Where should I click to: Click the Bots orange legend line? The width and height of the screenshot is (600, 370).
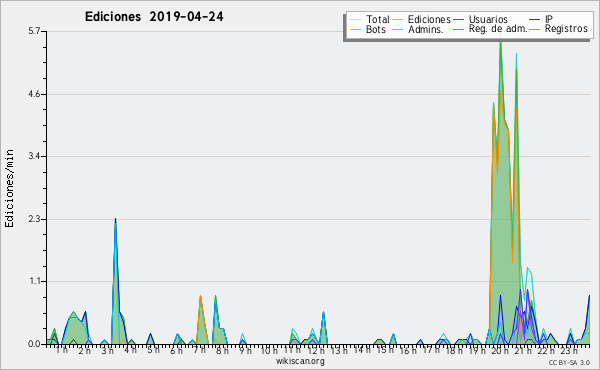point(355,29)
